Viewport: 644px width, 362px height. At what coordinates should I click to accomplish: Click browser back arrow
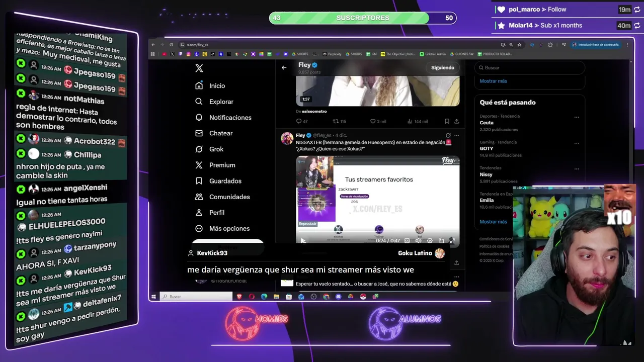coord(153,45)
